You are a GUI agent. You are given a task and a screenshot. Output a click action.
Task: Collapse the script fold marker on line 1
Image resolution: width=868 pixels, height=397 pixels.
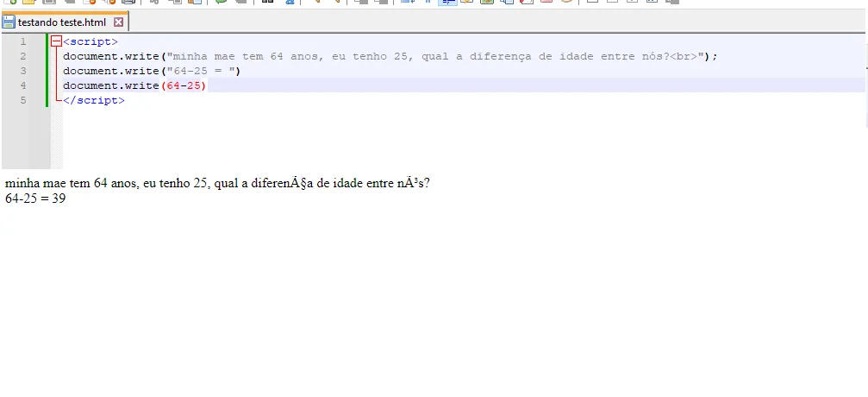click(x=56, y=41)
